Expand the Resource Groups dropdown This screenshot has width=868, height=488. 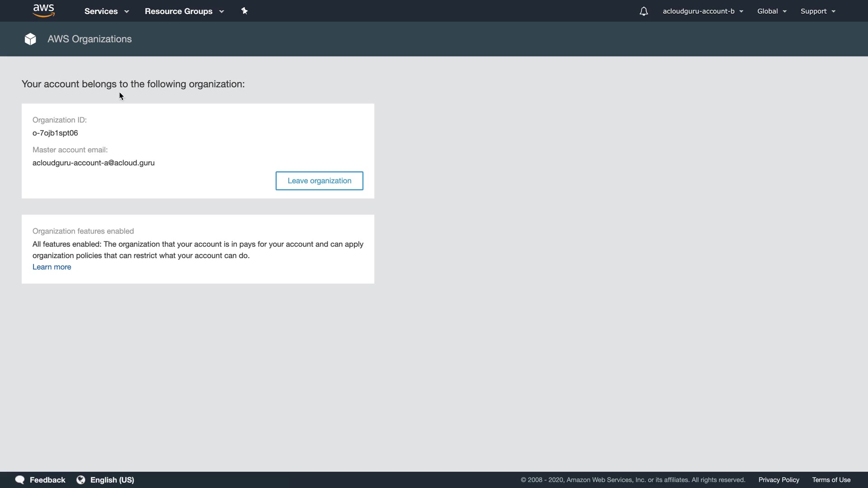tap(184, 11)
